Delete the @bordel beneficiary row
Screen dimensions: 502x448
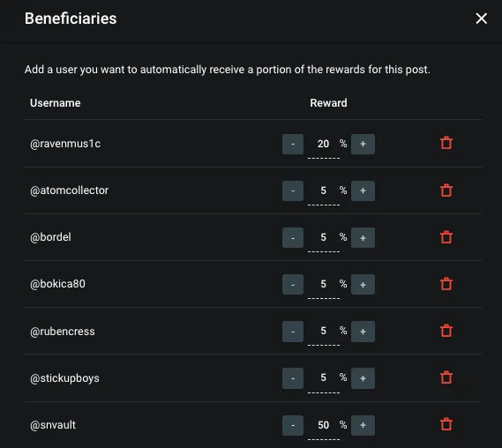(446, 237)
